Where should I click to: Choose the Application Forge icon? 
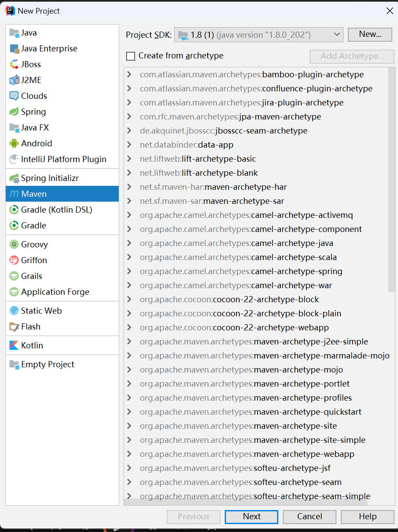coord(14,292)
